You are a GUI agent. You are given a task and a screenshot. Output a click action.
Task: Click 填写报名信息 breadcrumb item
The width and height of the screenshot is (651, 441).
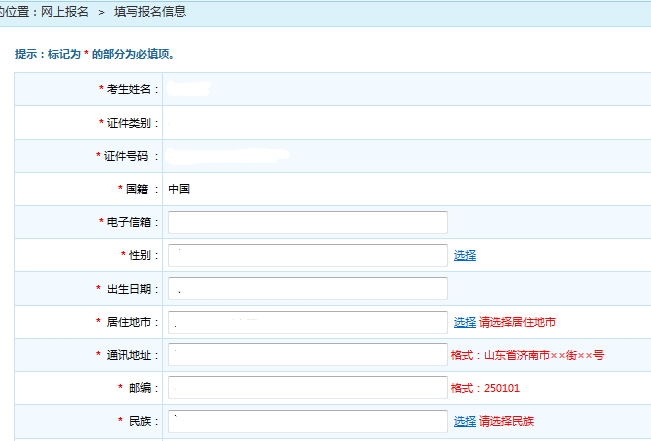pyautogui.click(x=148, y=12)
